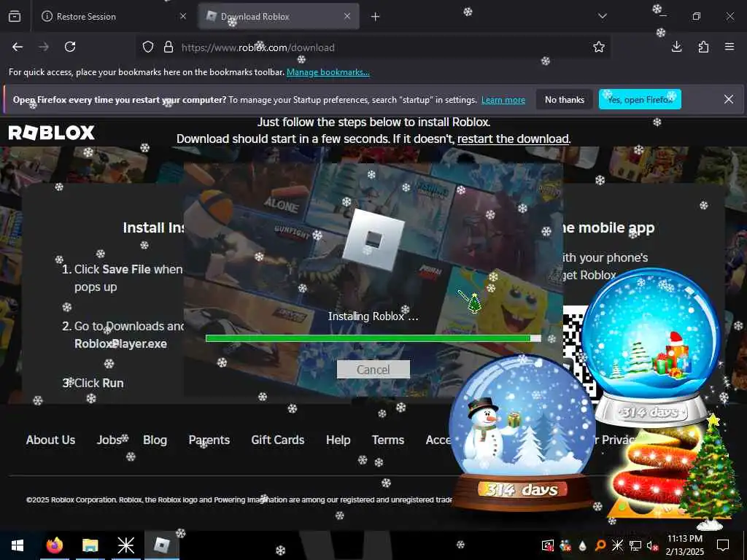Open the Firefox extensions icon
This screenshot has width=747, height=560.
[x=703, y=47]
